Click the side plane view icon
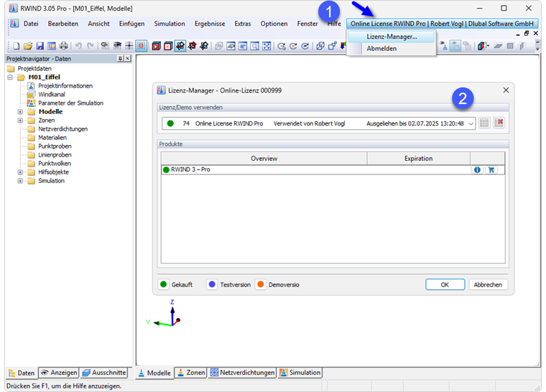Viewport: 546px width, 392px height. pos(522,46)
